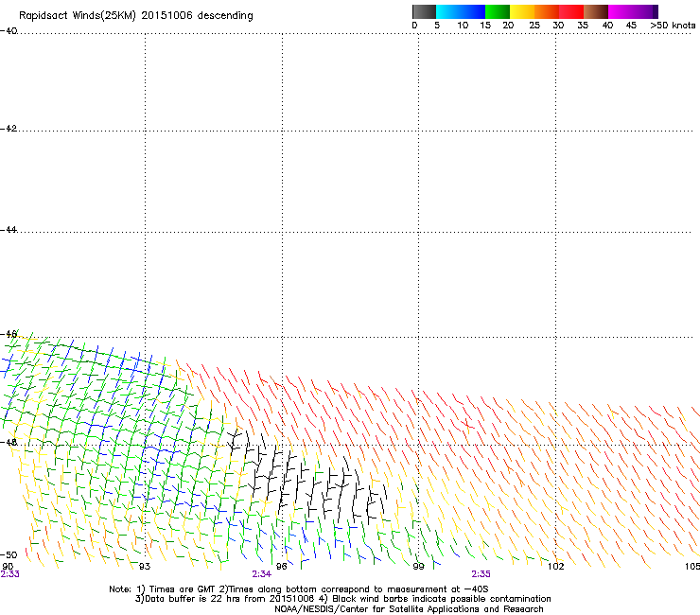Click the cluster of black contaminated wind barbs
This screenshot has height=615, width=700.
tap(308, 478)
